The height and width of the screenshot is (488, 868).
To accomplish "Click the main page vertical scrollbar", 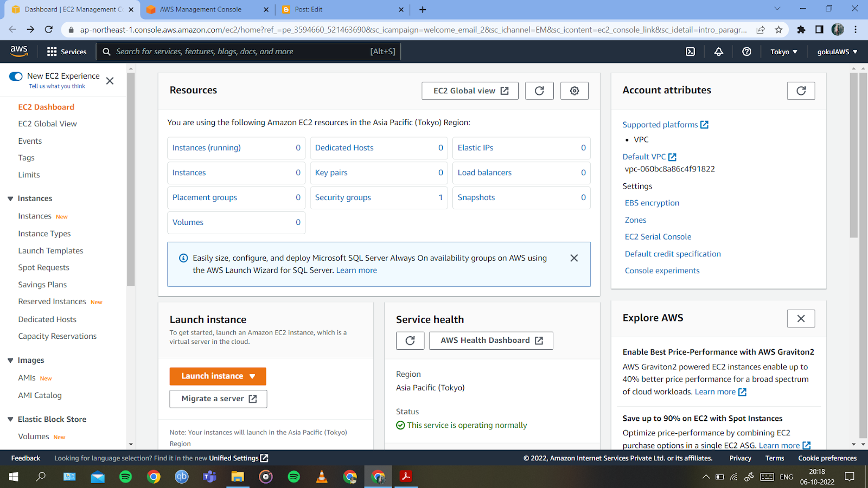I will click(854, 155).
